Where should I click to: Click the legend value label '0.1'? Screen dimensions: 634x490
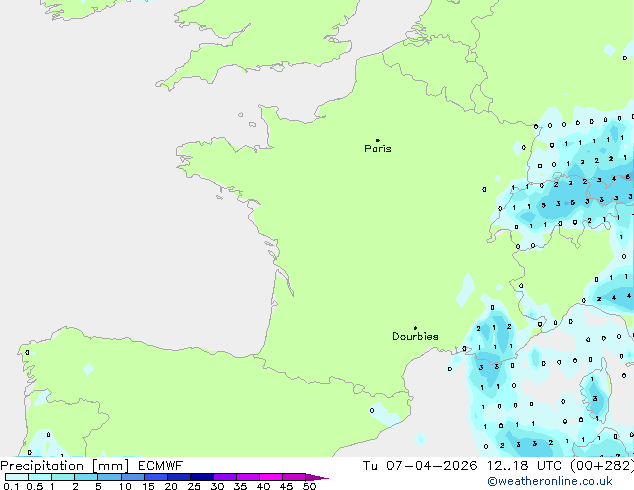point(11,486)
